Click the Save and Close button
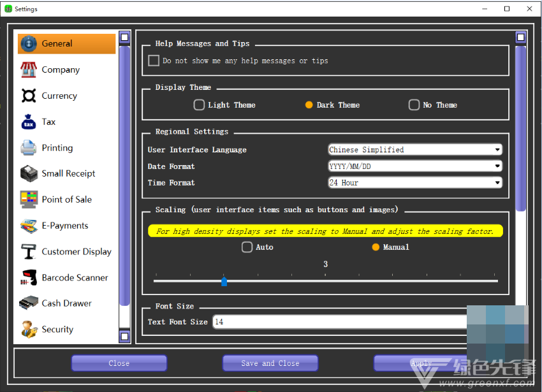Screen dimensions: 542x392 click(270, 363)
